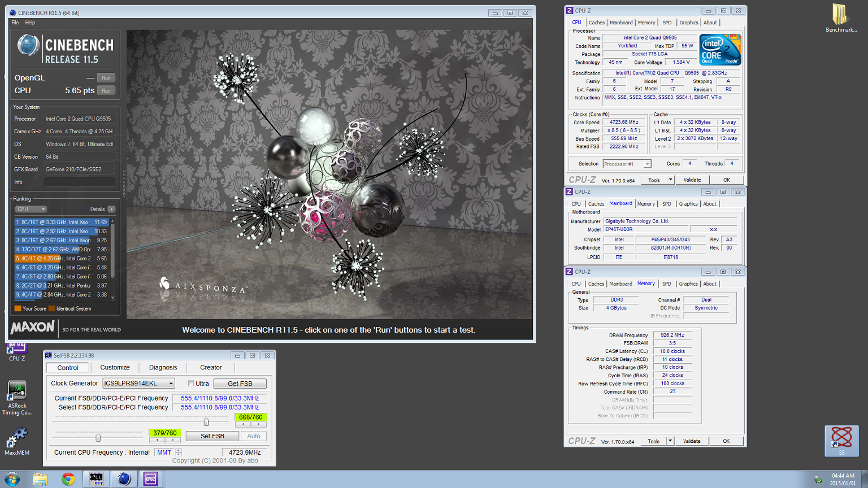Click the Z icon in CPU-Z Mainboard window title
The width and height of the screenshot is (868, 488).
pyautogui.click(x=569, y=192)
